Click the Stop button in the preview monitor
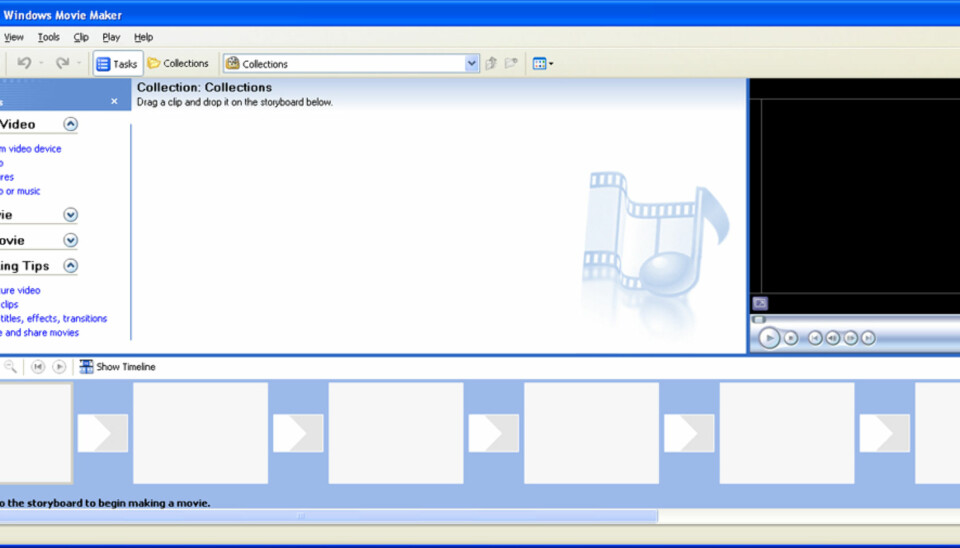 [x=791, y=338]
